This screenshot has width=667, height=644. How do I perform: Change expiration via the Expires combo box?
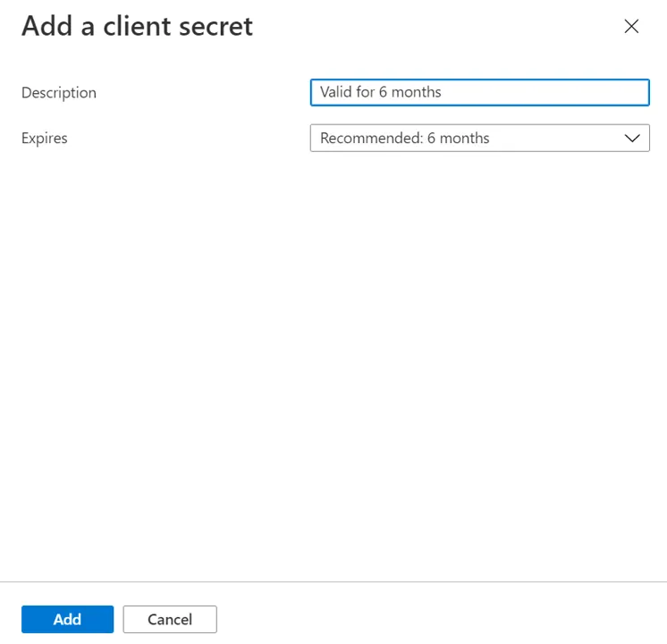(x=480, y=138)
